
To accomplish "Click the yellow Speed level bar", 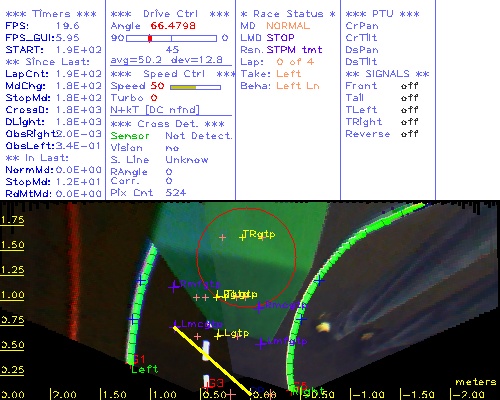I will pyautogui.click(x=183, y=87).
